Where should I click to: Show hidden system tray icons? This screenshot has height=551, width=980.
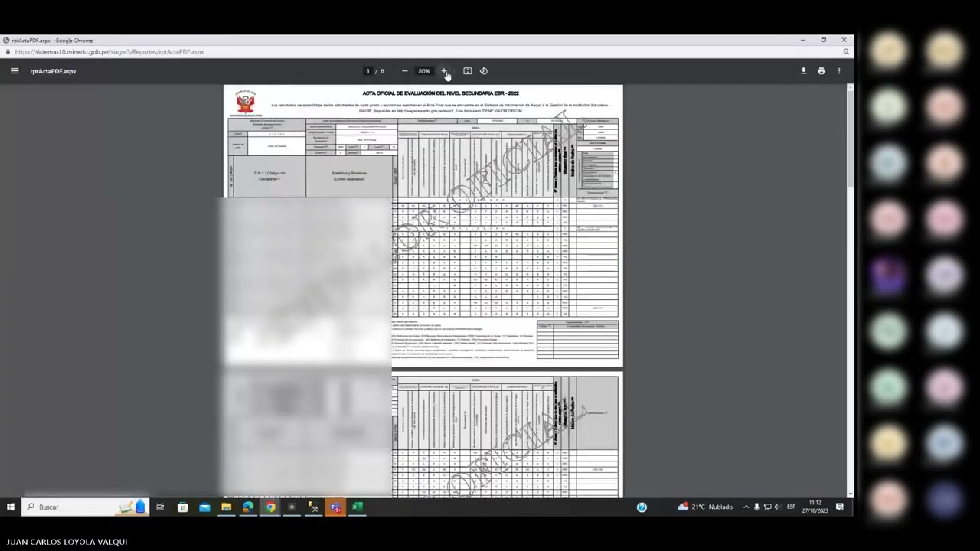746,507
